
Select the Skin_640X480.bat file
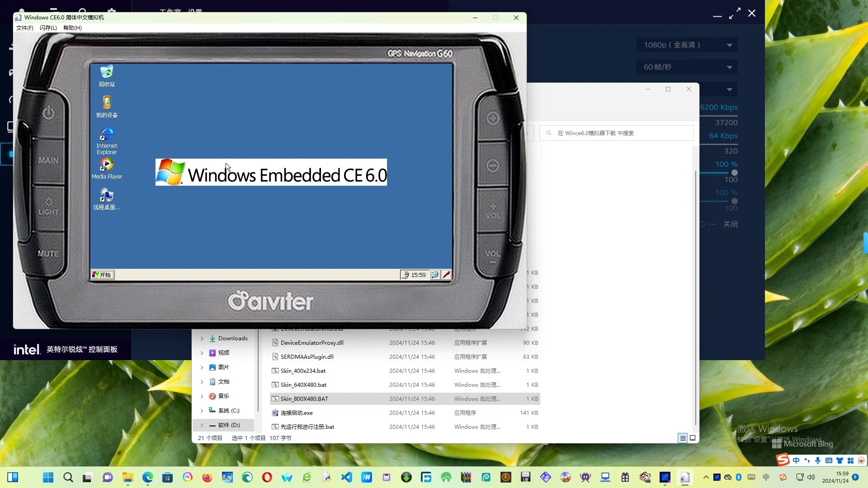tap(405, 385)
